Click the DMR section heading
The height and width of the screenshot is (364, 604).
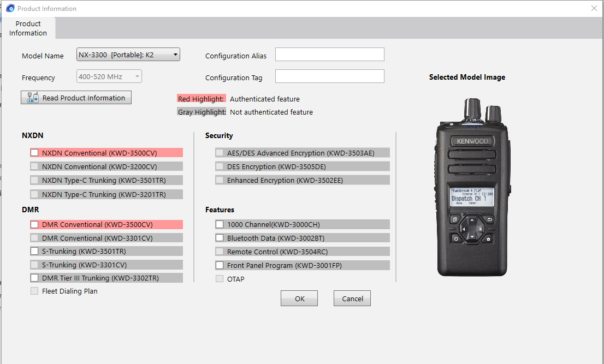click(x=31, y=210)
